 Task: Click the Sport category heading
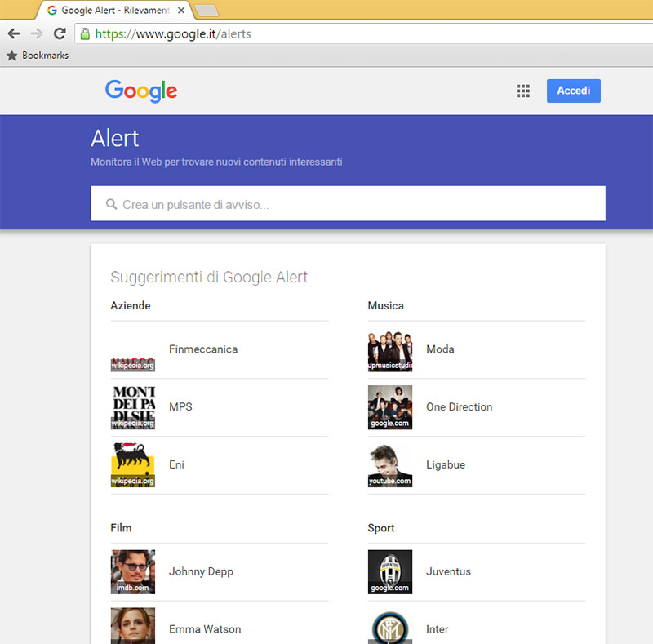[x=381, y=528]
